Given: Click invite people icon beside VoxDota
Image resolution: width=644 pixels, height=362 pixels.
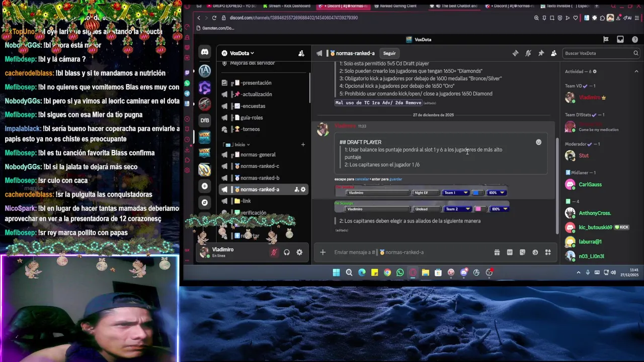Looking at the screenshot, I should click(x=301, y=53).
